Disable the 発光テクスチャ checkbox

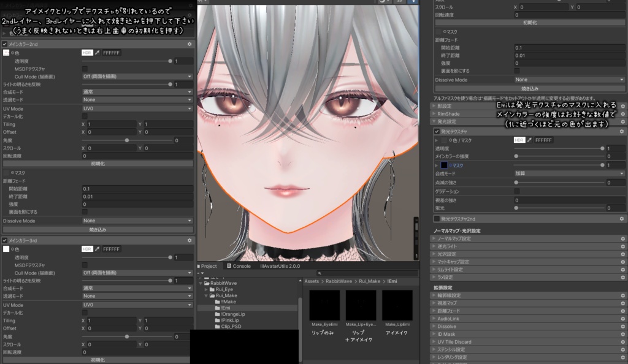(x=436, y=132)
